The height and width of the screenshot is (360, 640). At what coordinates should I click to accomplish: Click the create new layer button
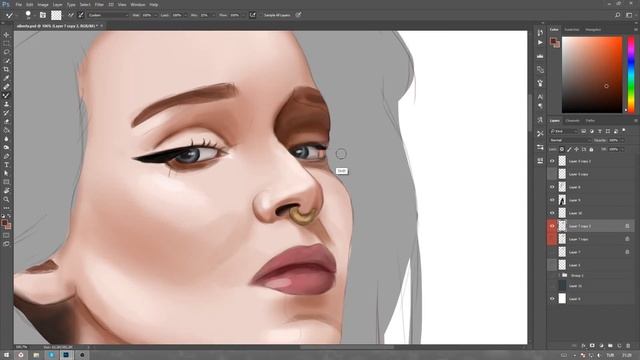(x=619, y=346)
